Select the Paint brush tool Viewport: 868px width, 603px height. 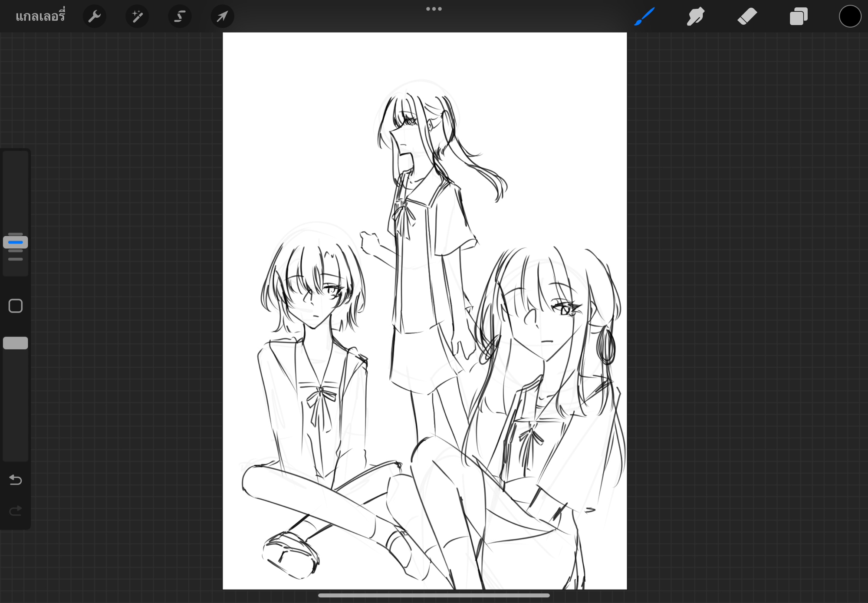coord(644,16)
